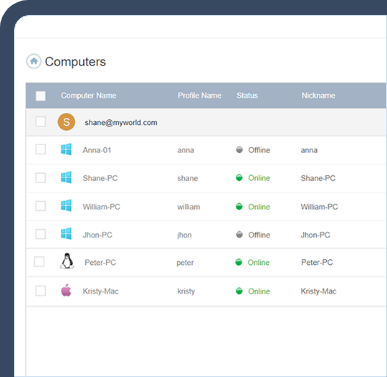This screenshot has height=377, width=387.
Task: Click the Linux penguin icon for Peter-PC
Action: [67, 261]
